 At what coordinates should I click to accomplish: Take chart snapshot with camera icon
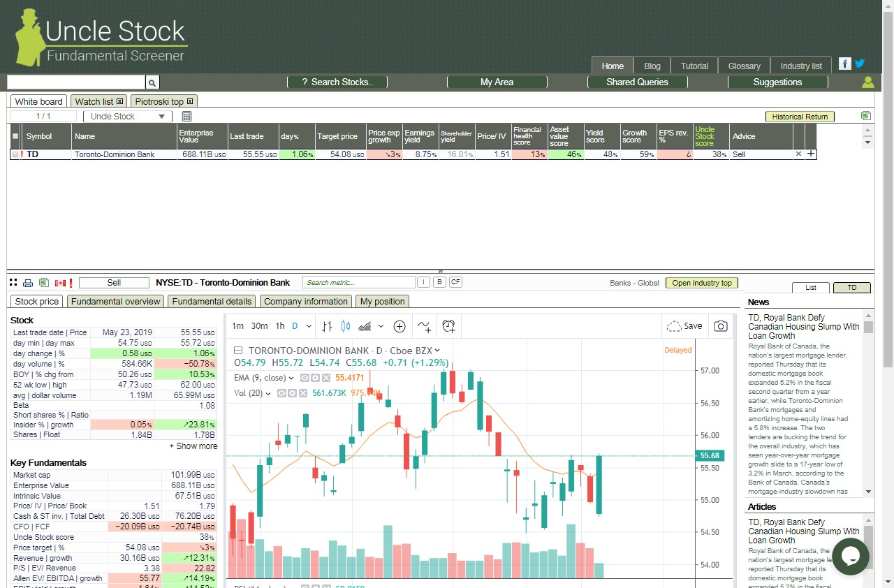721,326
